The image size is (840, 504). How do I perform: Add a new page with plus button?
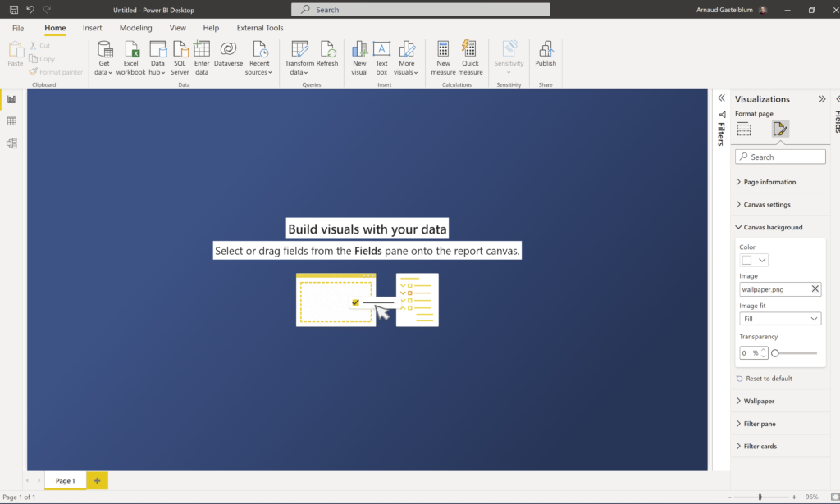point(97,480)
